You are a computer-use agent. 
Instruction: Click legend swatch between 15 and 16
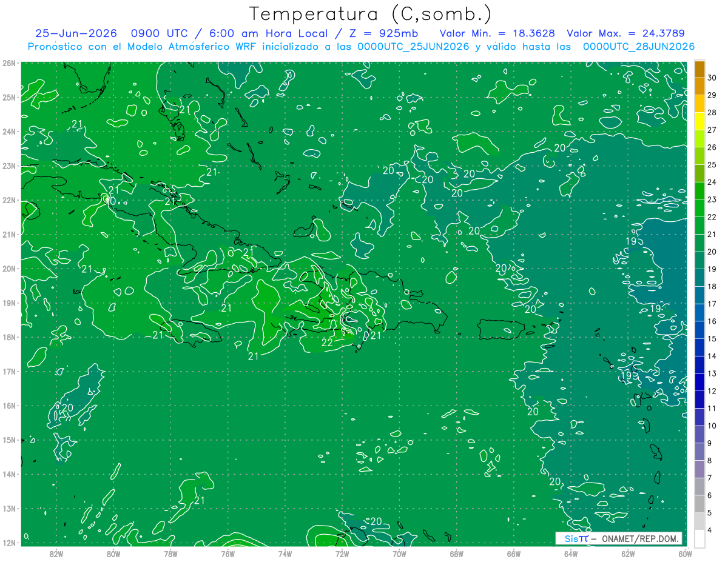tap(699, 330)
